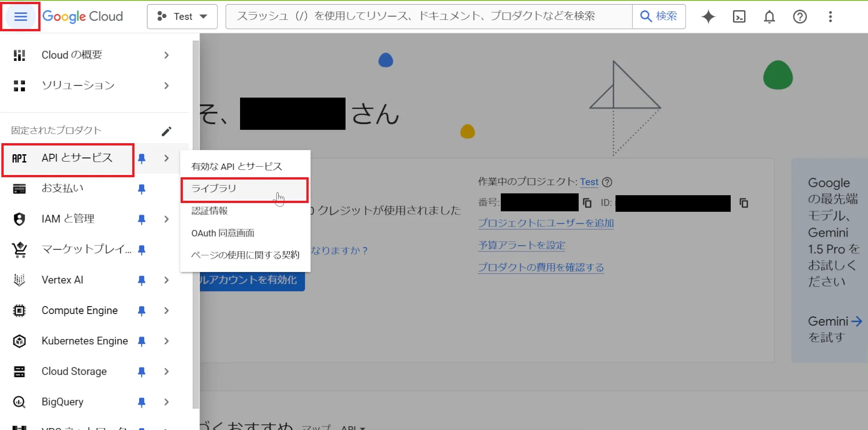Image resolution: width=868 pixels, height=430 pixels.
Task: Unpin Vertex AI product
Action: (142, 280)
